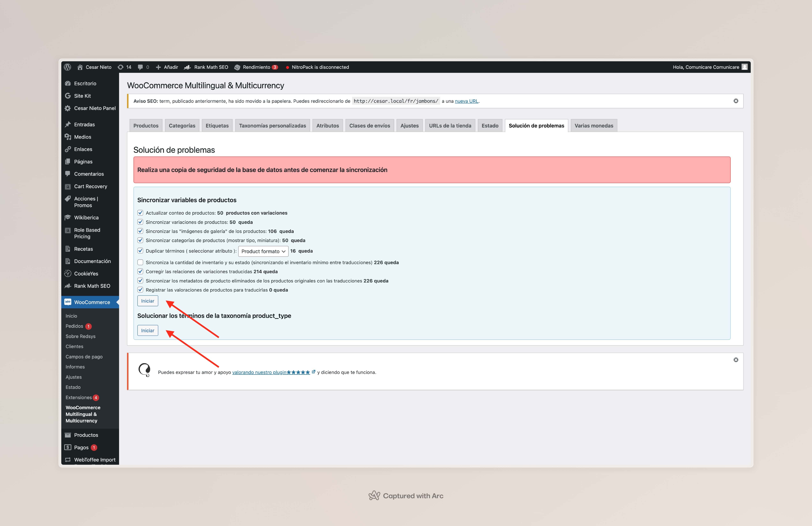Screen dimensions: 812x526
Task: Click the Páginas pages icon
Action: pyautogui.click(x=68, y=161)
